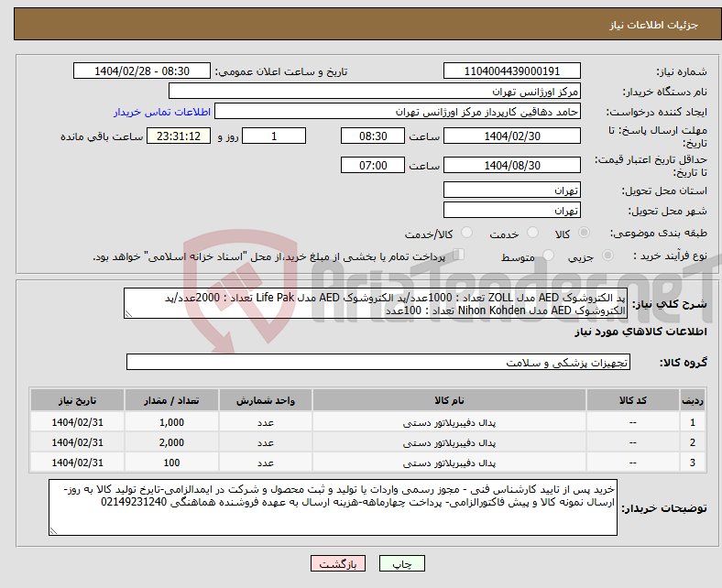Image resolution: width=722 pixels, height=588 pixels.
Task: Click the product name in row 2
Action: tap(449, 443)
